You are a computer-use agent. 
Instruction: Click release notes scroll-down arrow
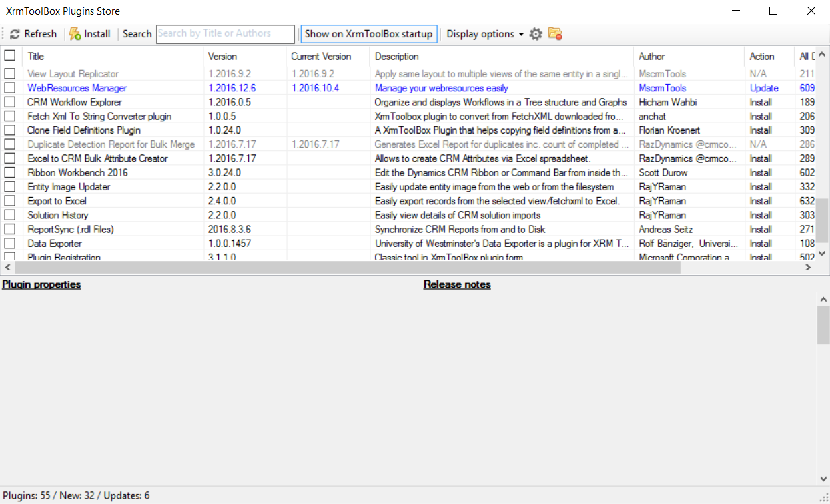point(823,479)
